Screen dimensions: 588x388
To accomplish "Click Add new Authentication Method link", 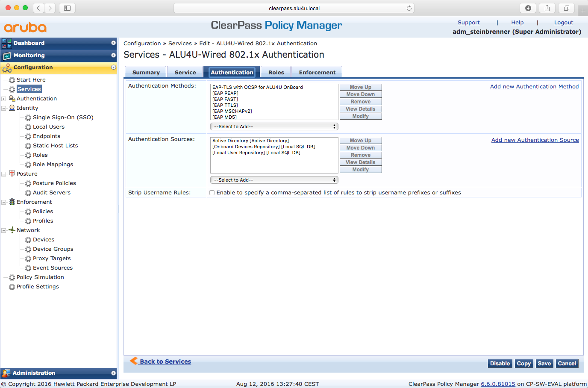I will pos(534,86).
